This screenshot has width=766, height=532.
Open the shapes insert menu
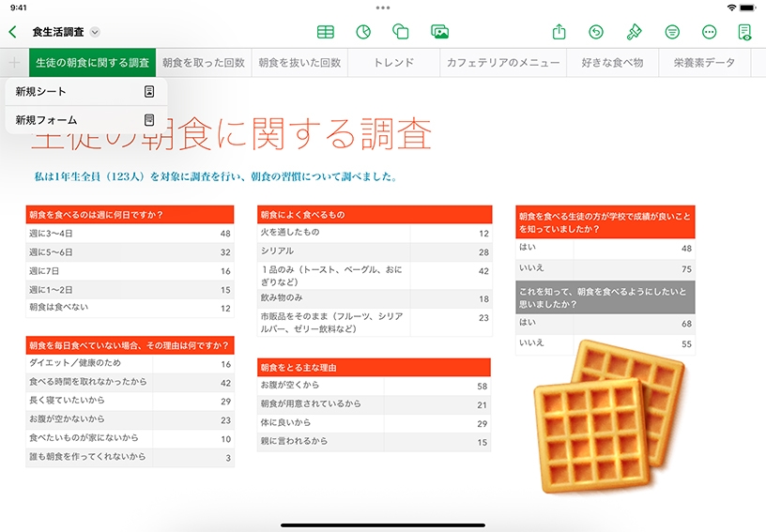click(x=401, y=32)
